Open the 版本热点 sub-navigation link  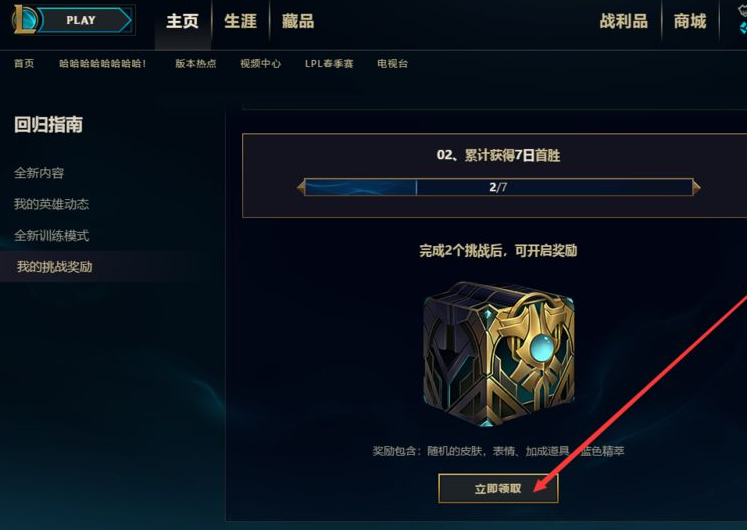click(x=195, y=63)
